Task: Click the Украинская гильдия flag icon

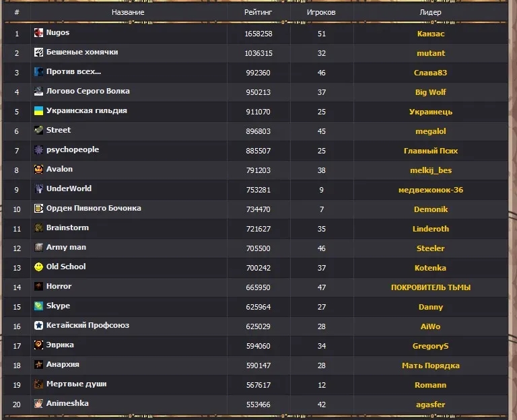Action: [38, 110]
